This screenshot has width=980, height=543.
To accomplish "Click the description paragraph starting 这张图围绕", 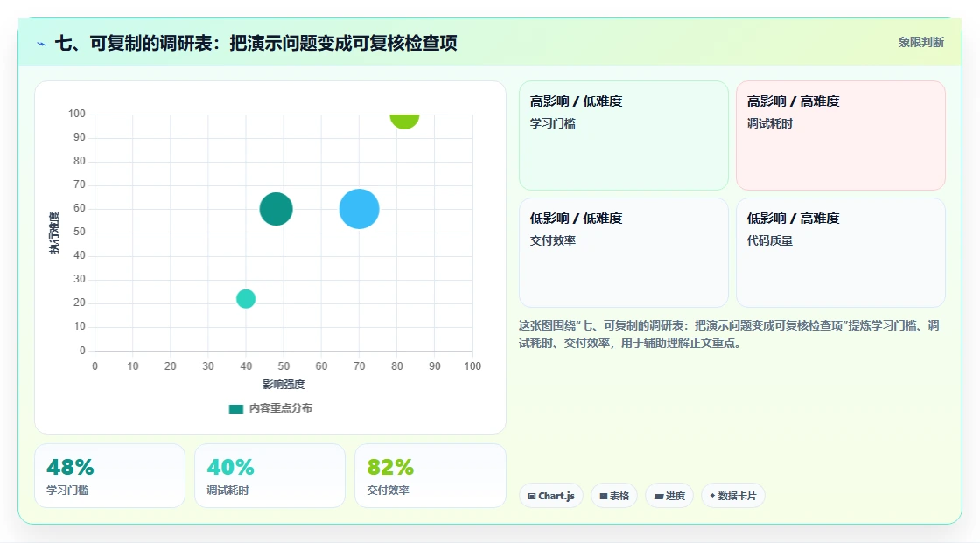I will (x=729, y=334).
